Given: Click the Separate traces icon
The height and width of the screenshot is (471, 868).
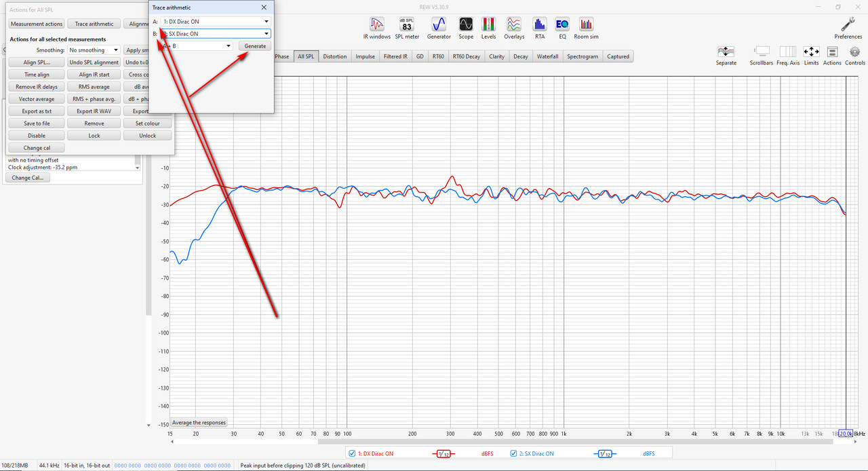Looking at the screenshot, I should click(x=726, y=56).
